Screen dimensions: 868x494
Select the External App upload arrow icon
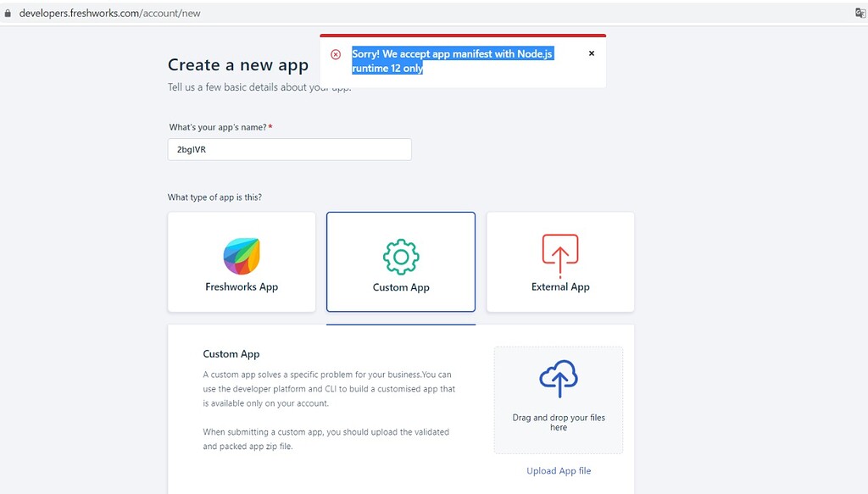560,250
